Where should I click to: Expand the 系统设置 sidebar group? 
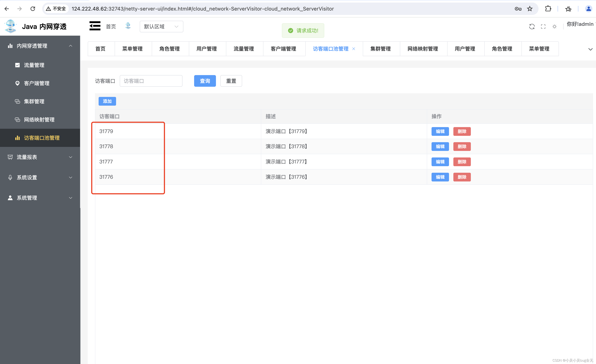pos(40,177)
